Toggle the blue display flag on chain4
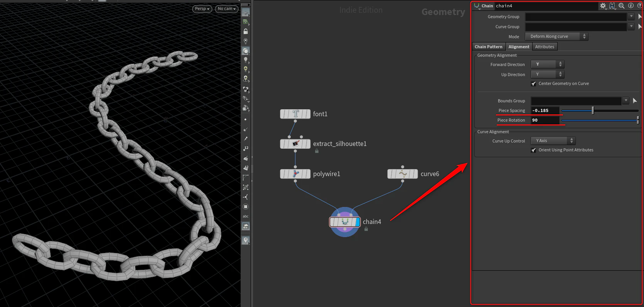The width and height of the screenshot is (644, 307). [x=357, y=222]
